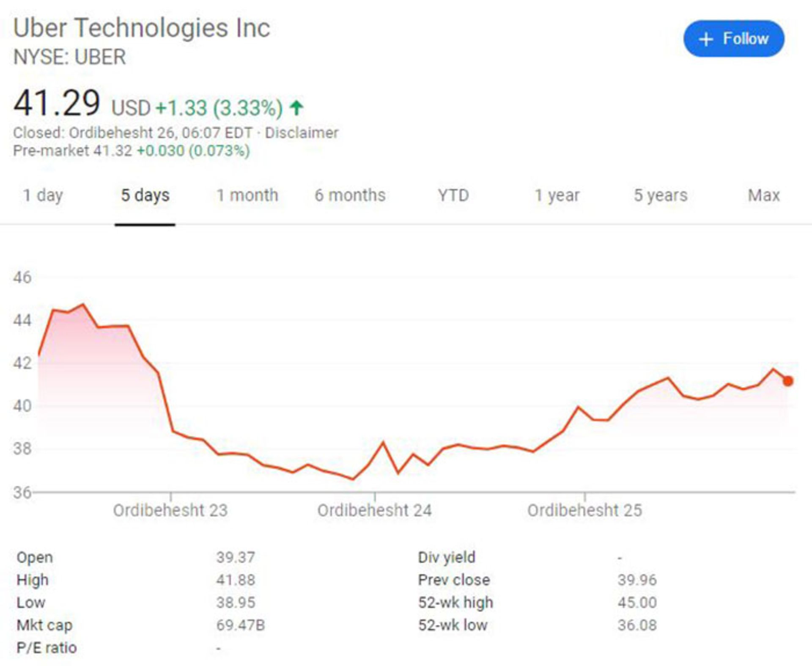The height and width of the screenshot is (666, 812).
Task: Switch to the 1 year tab
Action: pyautogui.click(x=557, y=195)
